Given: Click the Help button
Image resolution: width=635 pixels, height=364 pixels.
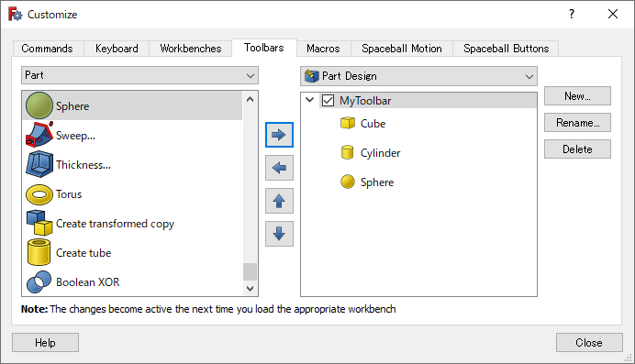Looking at the screenshot, I should coord(45,343).
